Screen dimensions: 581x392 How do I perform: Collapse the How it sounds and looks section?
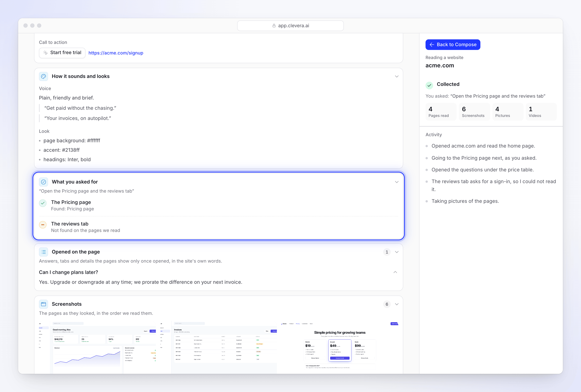tap(397, 76)
